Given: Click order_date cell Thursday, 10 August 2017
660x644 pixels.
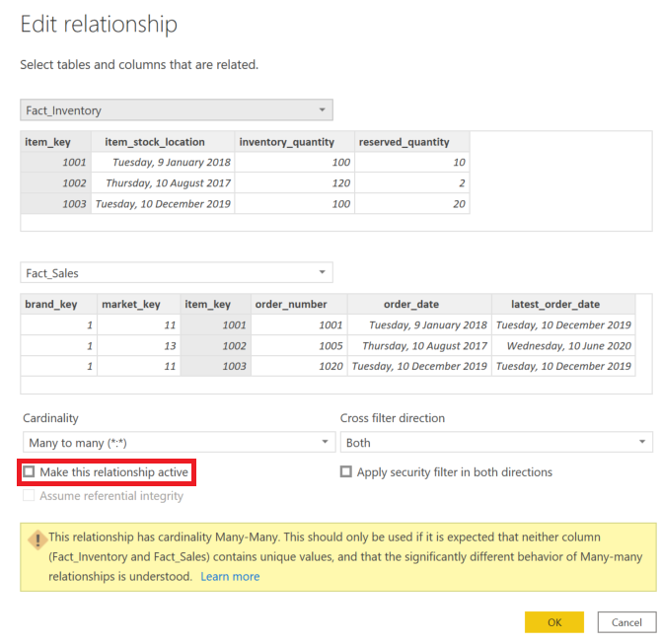Looking at the screenshot, I should [x=419, y=345].
